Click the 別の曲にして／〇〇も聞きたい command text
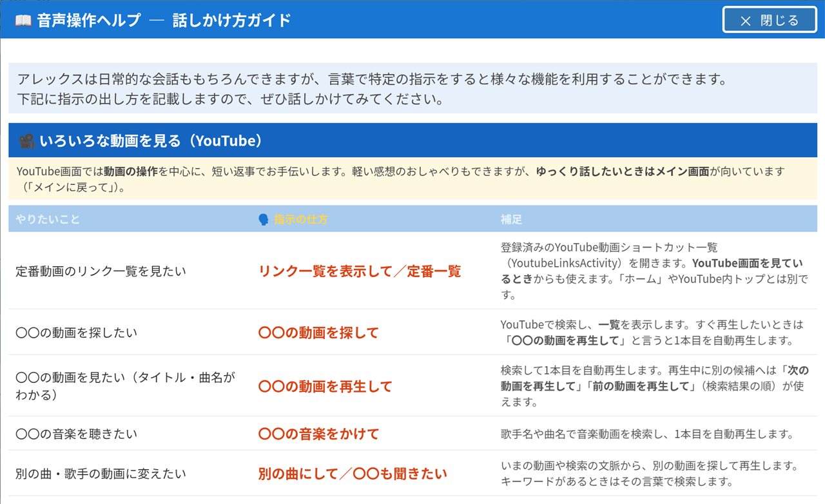This screenshot has height=504, width=825. (x=353, y=474)
